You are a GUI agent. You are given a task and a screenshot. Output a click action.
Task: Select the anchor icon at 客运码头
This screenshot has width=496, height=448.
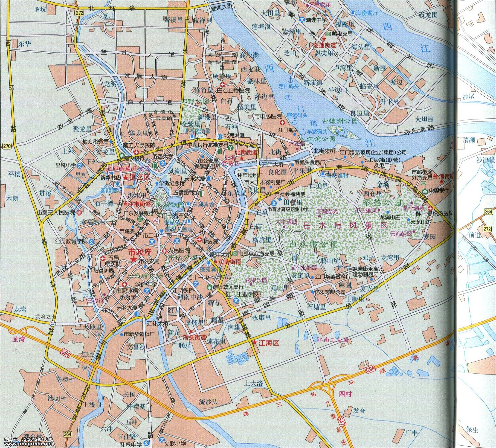(x=295, y=121)
